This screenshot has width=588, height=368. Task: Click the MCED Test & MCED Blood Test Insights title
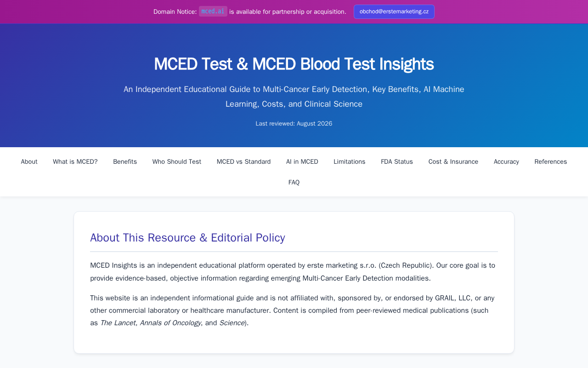point(294,64)
